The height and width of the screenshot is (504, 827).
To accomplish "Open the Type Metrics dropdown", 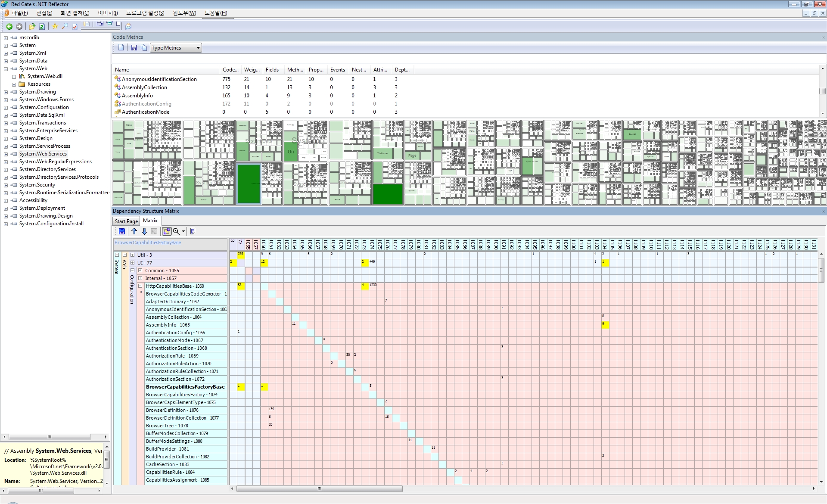I will tap(198, 48).
